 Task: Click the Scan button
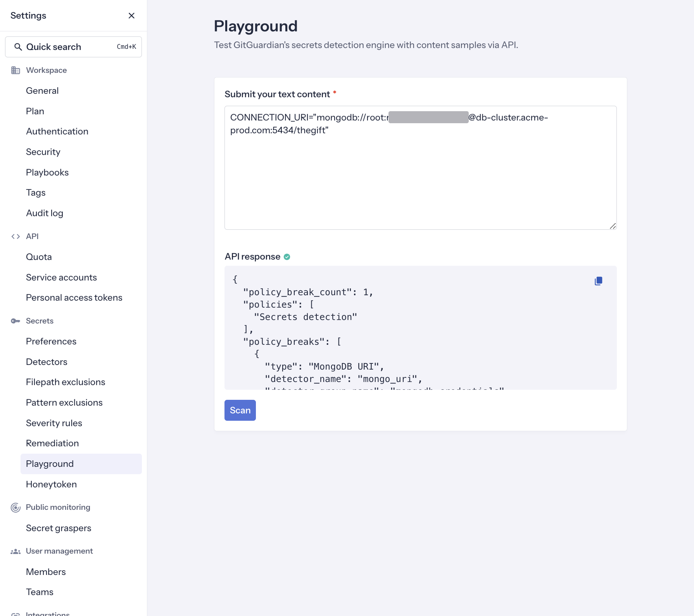240,410
